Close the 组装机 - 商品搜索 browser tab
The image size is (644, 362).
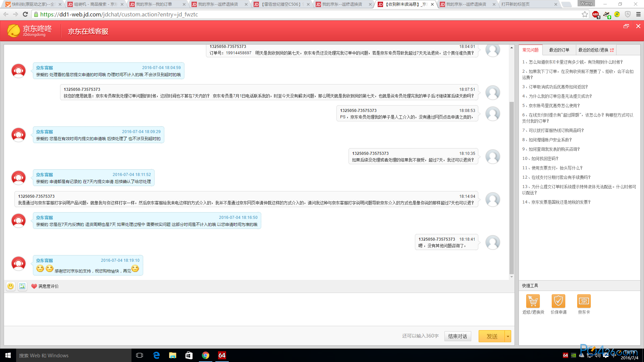(122, 4)
